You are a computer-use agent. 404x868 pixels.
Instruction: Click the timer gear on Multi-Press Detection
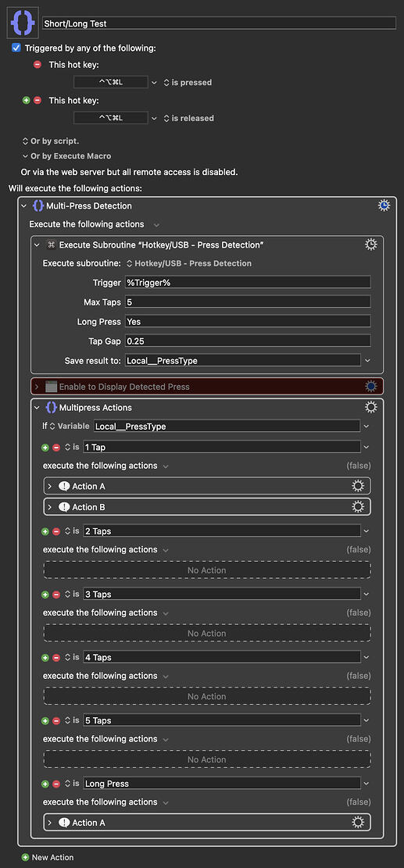click(384, 205)
